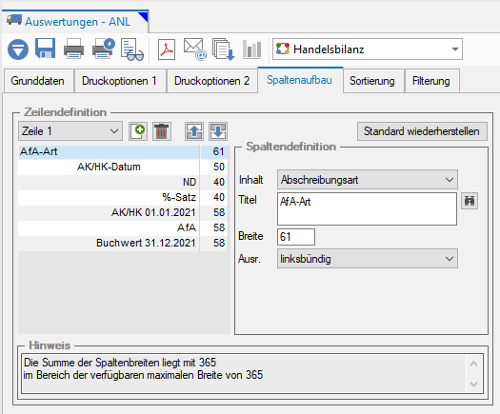Click the blue round dropdown menu icon
Screen dimensions: 500x414
[18, 49]
